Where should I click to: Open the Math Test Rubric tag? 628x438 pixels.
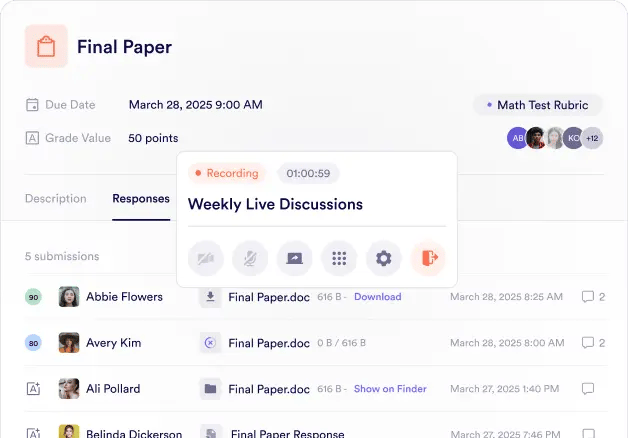pyautogui.click(x=537, y=105)
